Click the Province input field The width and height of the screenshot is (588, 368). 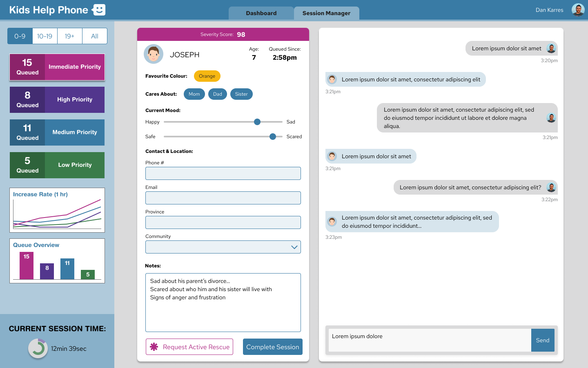223,222
